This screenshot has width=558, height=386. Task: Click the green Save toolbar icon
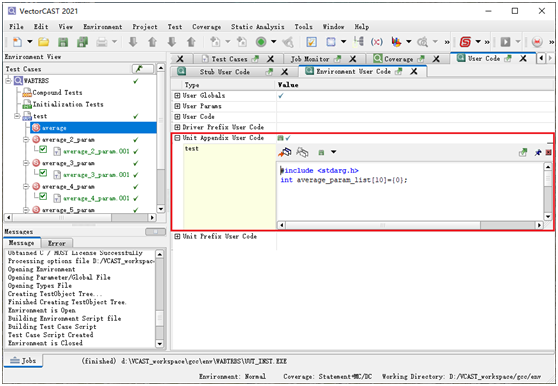pyautogui.click(x=63, y=42)
